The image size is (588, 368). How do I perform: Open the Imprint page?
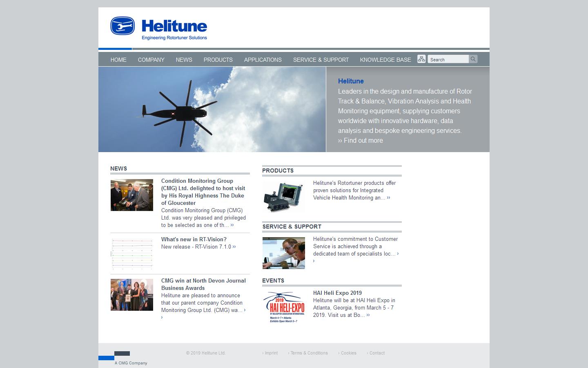coord(271,353)
